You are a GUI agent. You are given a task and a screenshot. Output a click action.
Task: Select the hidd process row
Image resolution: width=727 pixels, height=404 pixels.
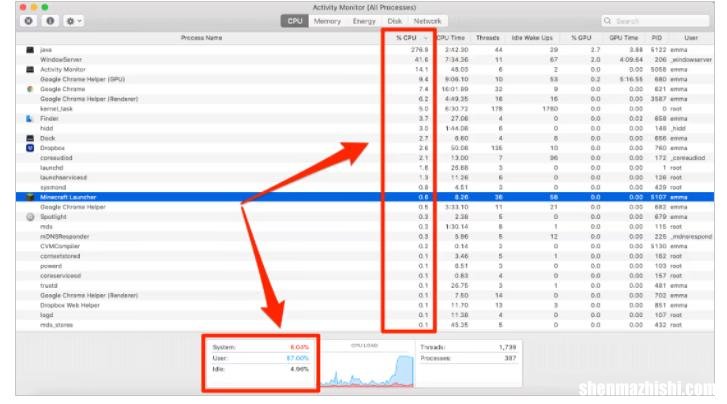[x=365, y=128]
